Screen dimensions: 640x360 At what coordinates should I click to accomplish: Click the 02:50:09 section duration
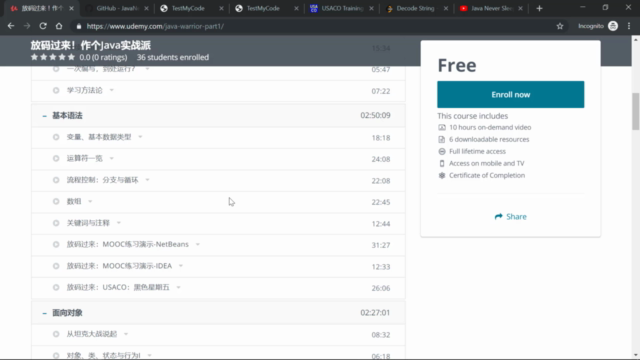[x=375, y=116]
